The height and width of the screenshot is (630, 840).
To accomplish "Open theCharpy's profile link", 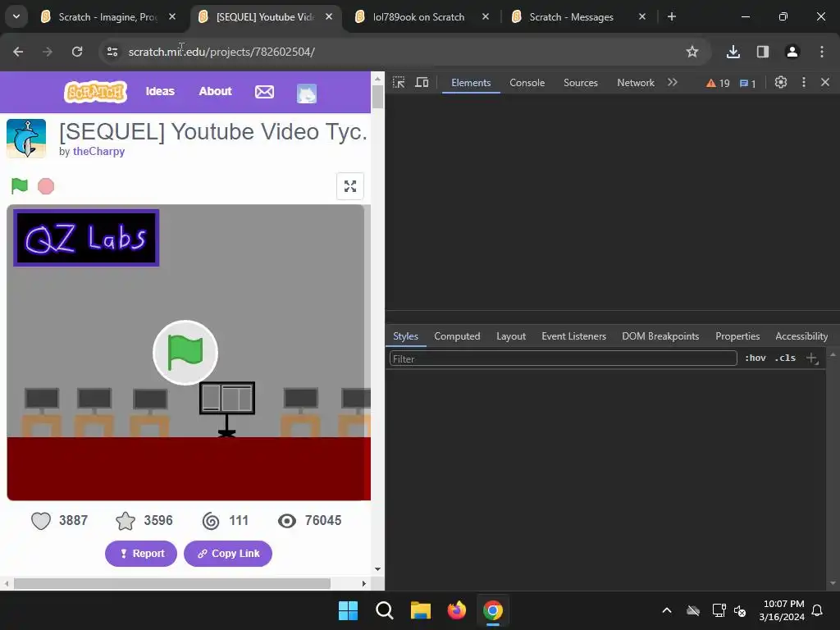I will click(98, 151).
